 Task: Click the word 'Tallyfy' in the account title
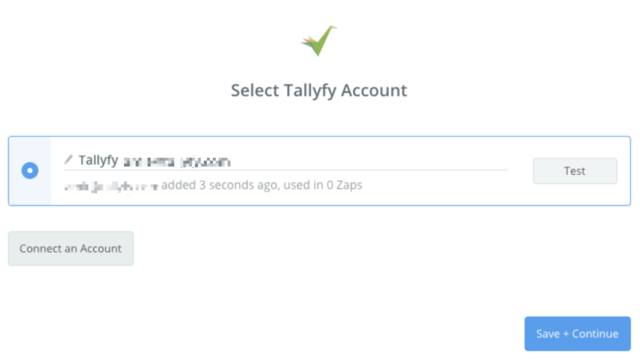[x=98, y=160]
